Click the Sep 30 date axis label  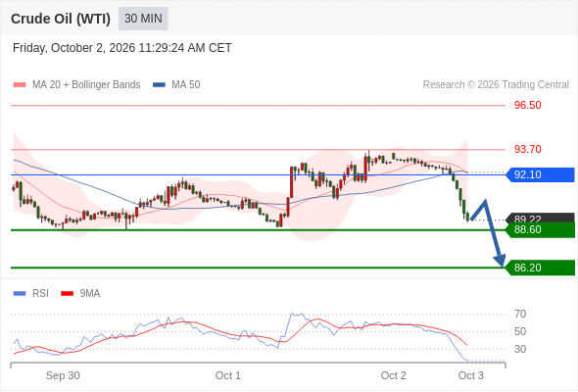(x=63, y=375)
